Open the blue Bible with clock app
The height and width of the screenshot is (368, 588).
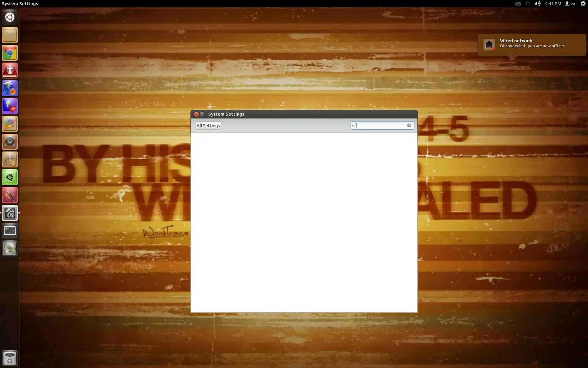(10, 89)
